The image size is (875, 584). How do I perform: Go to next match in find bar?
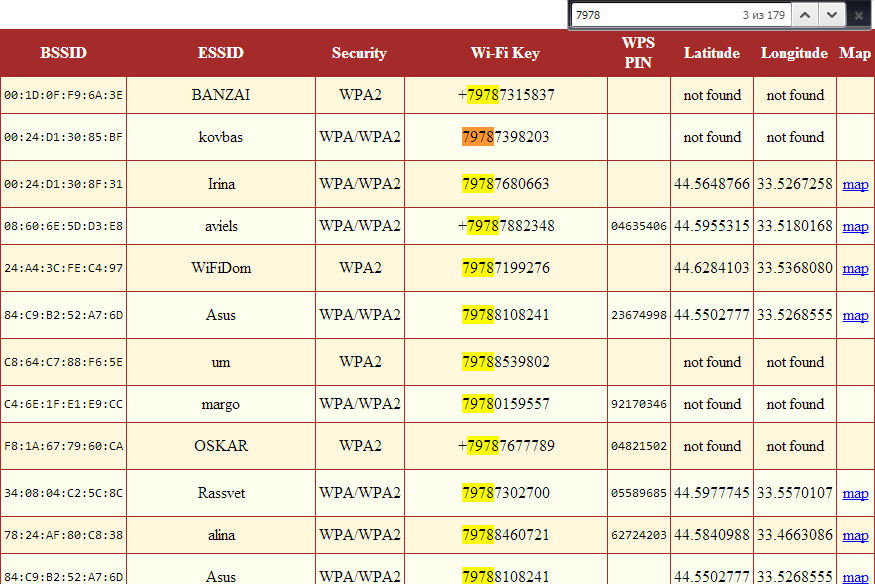tap(832, 15)
